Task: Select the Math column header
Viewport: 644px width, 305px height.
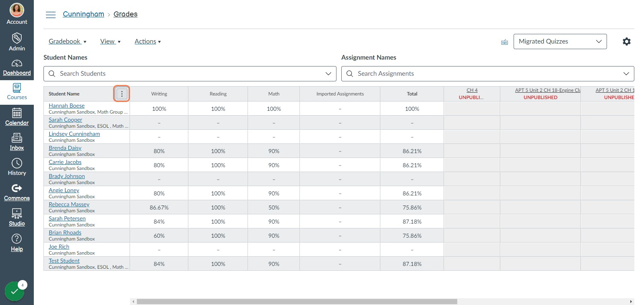Action: (x=274, y=94)
